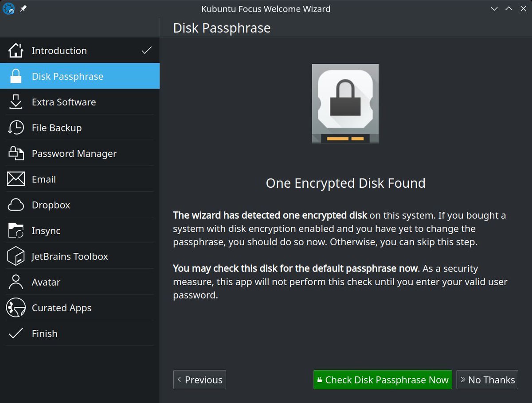Jump to the Finish step
Screen dimensions: 532x403
80,333
